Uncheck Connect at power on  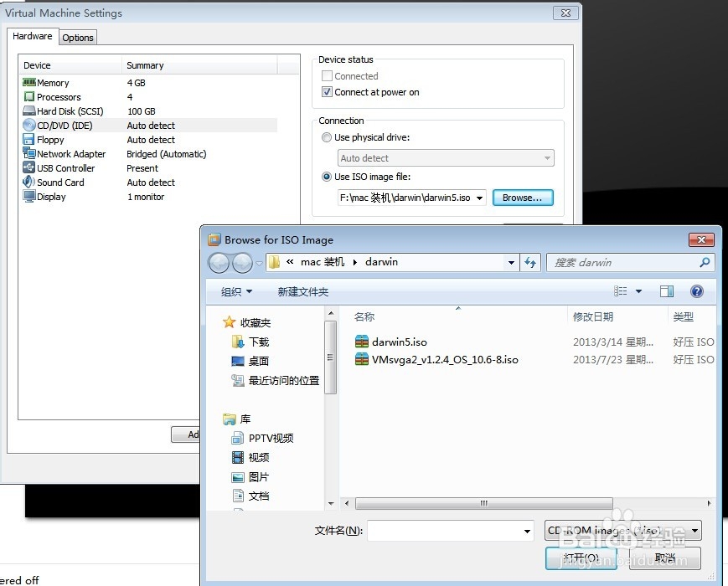[x=327, y=92]
